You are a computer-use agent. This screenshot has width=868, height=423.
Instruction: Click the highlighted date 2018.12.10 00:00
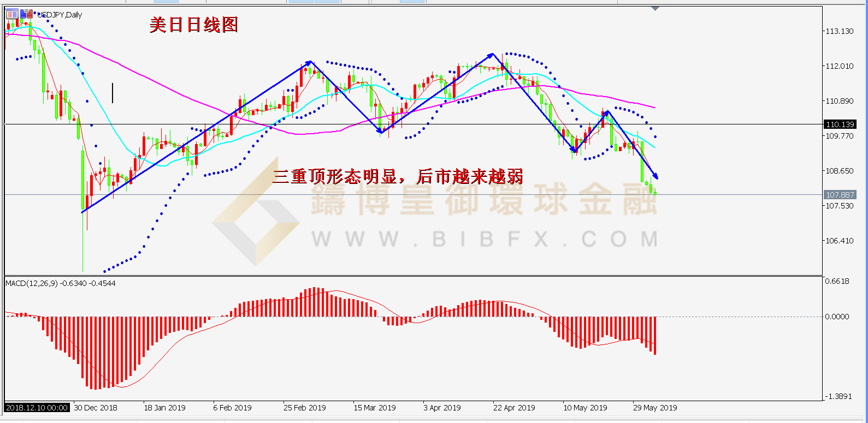(37, 408)
